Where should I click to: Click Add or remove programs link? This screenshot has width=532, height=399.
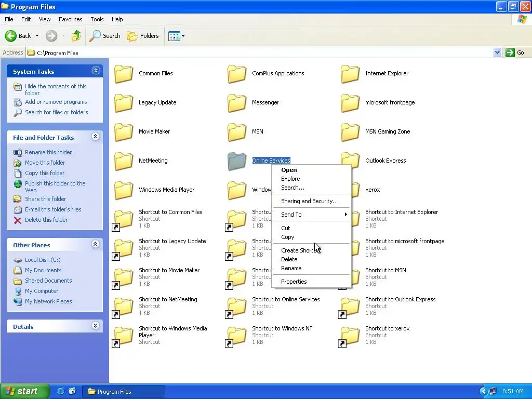point(56,102)
